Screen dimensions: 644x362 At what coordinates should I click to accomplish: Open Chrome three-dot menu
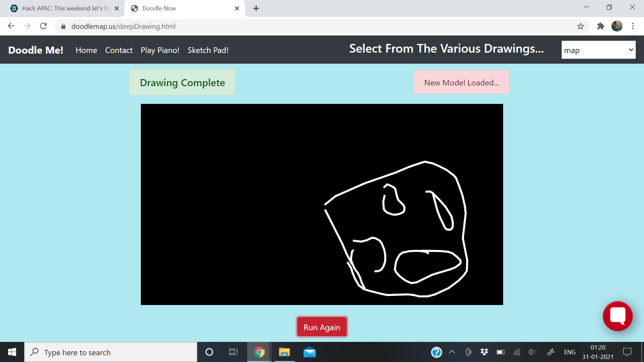(x=633, y=26)
